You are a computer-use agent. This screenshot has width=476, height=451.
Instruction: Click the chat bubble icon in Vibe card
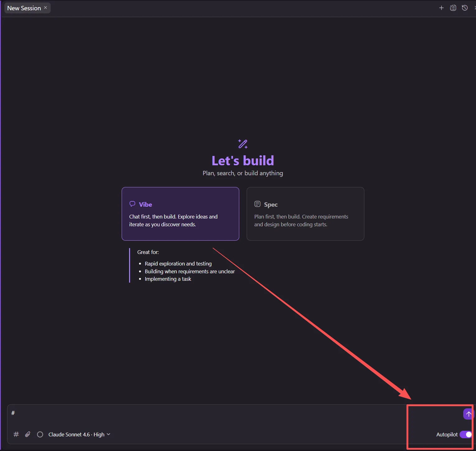pos(132,204)
